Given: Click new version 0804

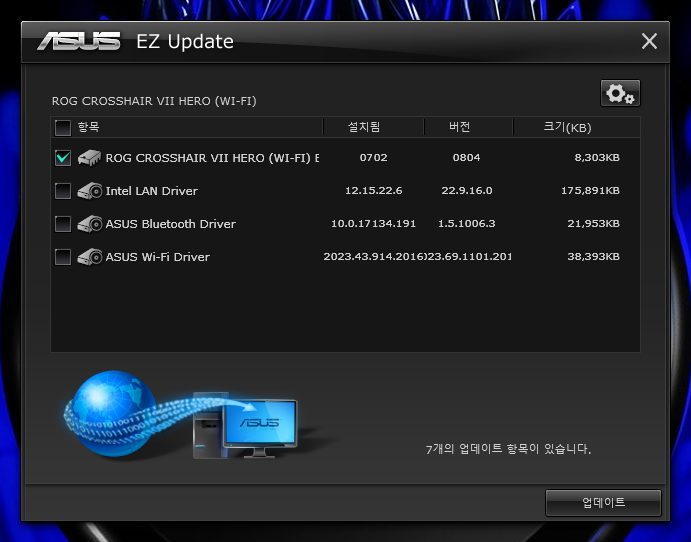Looking at the screenshot, I should point(466,158).
